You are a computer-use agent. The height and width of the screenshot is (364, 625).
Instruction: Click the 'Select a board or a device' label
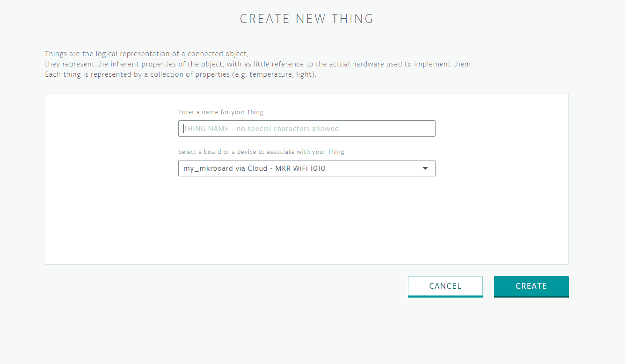click(x=261, y=152)
